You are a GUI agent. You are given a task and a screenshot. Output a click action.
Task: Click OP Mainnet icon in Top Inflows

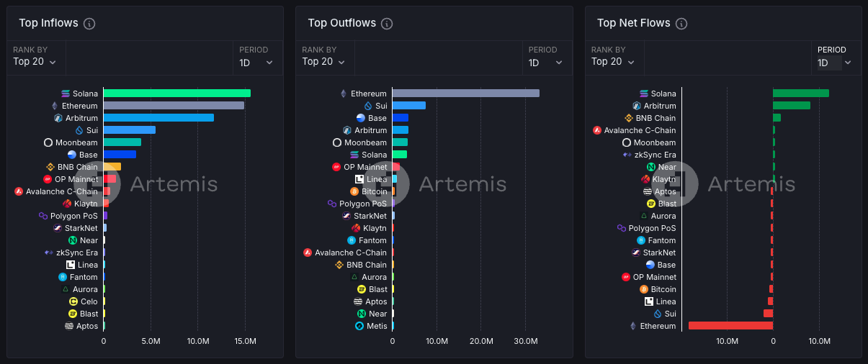coord(48,179)
